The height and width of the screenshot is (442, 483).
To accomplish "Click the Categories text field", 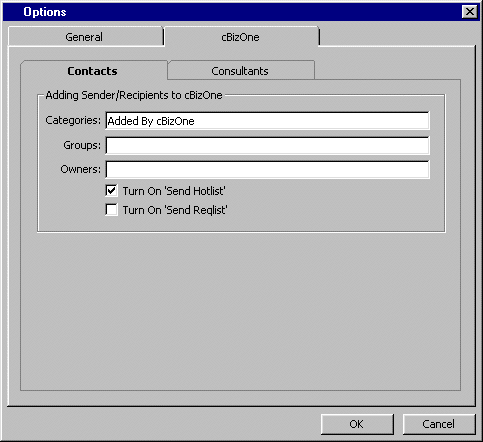I will pyautogui.click(x=267, y=121).
